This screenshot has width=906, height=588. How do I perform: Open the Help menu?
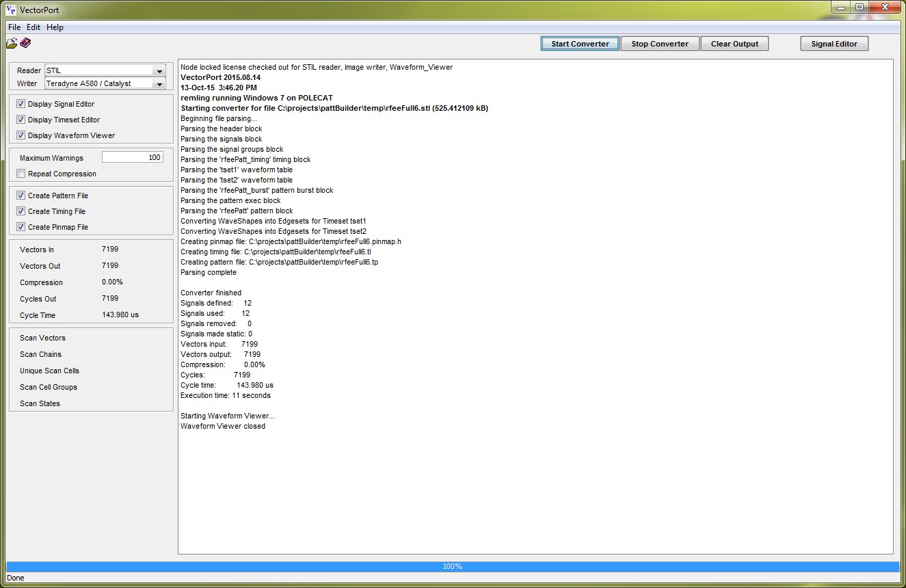[55, 27]
